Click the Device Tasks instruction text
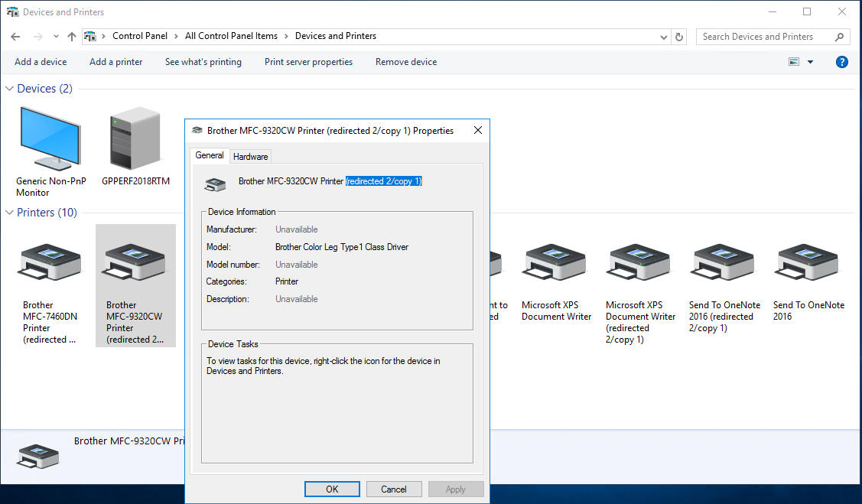Viewport: 862px width, 504px height. 324,366
